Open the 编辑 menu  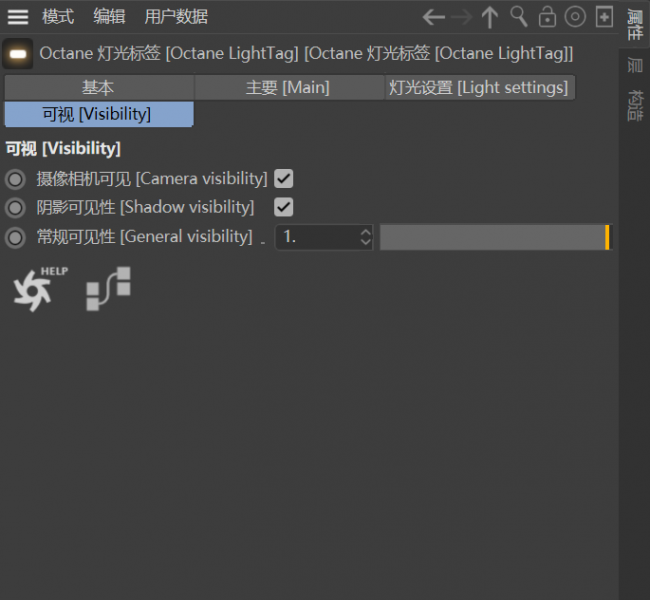pyautogui.click(x=109, y=17)
